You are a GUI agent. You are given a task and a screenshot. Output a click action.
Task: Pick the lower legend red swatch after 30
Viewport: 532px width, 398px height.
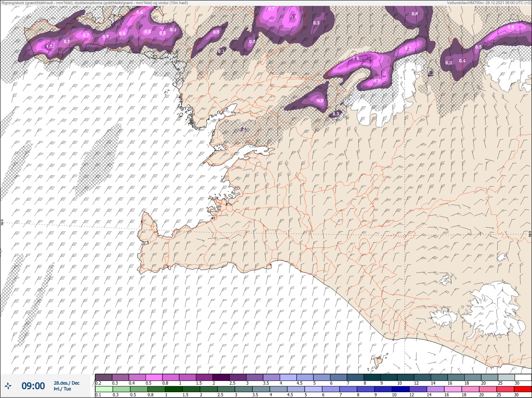click(x=524, y=389)
